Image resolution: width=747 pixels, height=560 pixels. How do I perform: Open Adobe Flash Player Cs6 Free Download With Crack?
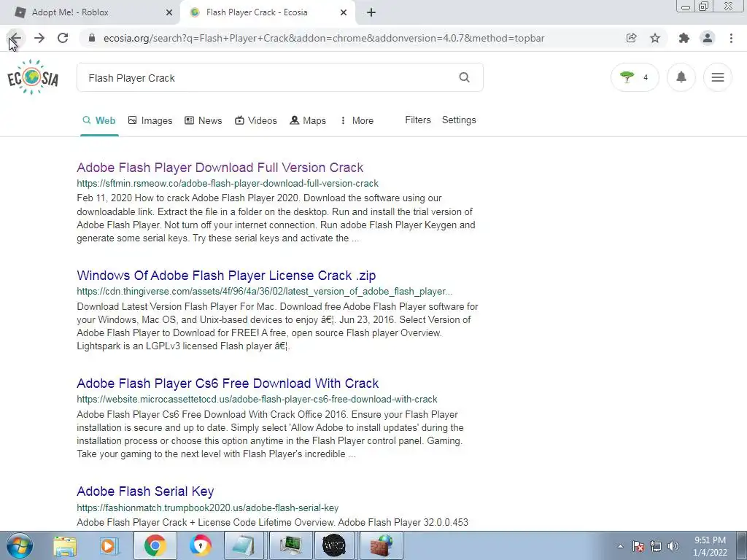[228, 384]
